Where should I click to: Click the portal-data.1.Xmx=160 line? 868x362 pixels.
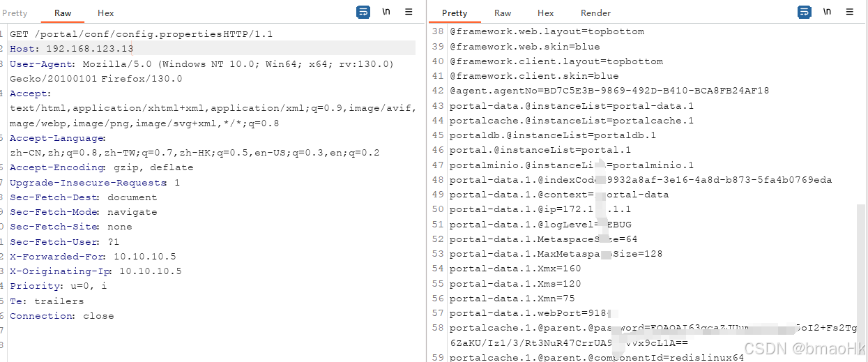coord(515,269)
